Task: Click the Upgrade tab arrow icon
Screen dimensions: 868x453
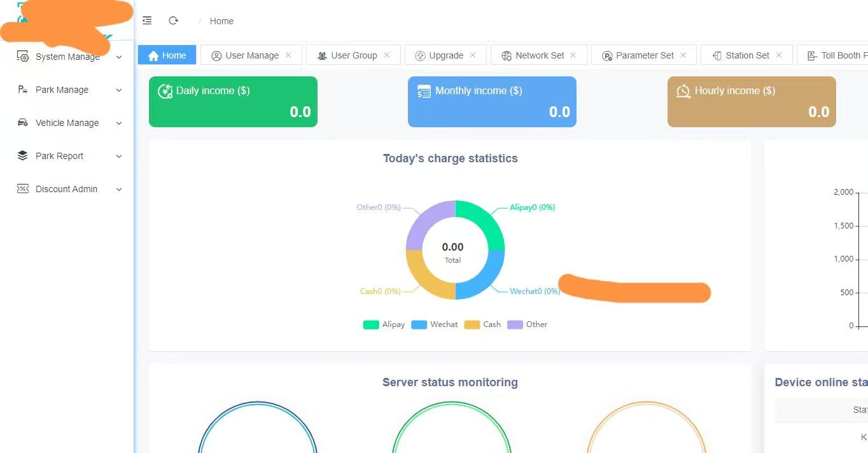Action: [x=420, y=55]
